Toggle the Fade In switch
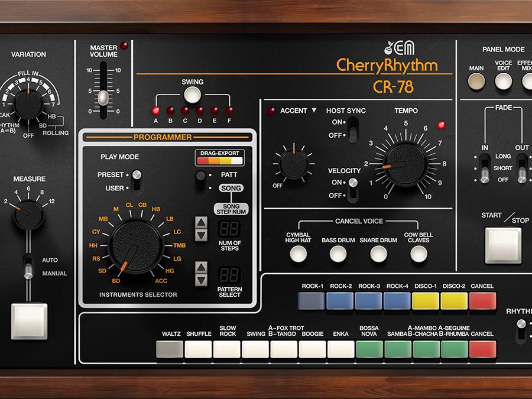This screenshot has height=399, width=532. click(485, 168)
